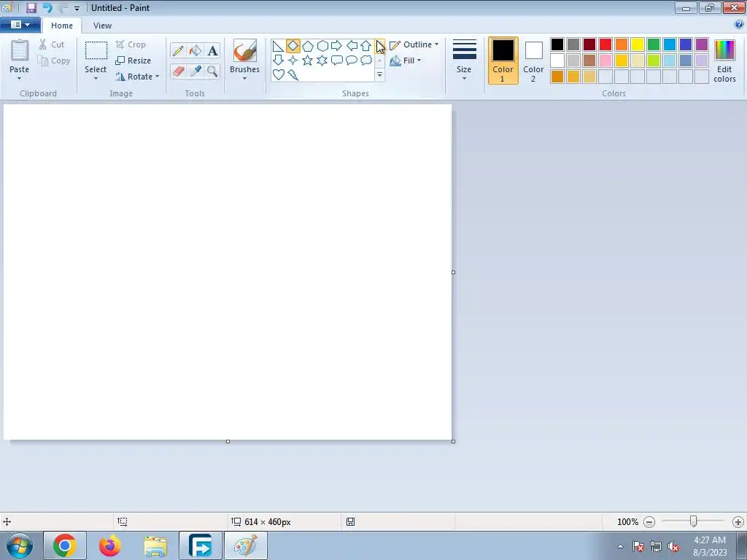Pick the green color swatch
The height and width of the screenshot is (560, 747).
pos(654,44)
